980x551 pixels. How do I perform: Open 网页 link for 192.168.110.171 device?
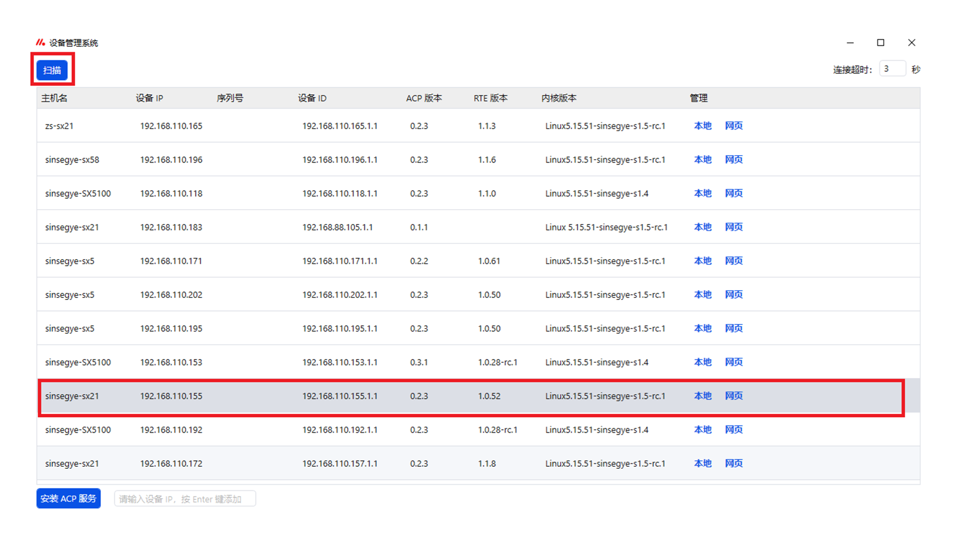[x=733, y=261]
